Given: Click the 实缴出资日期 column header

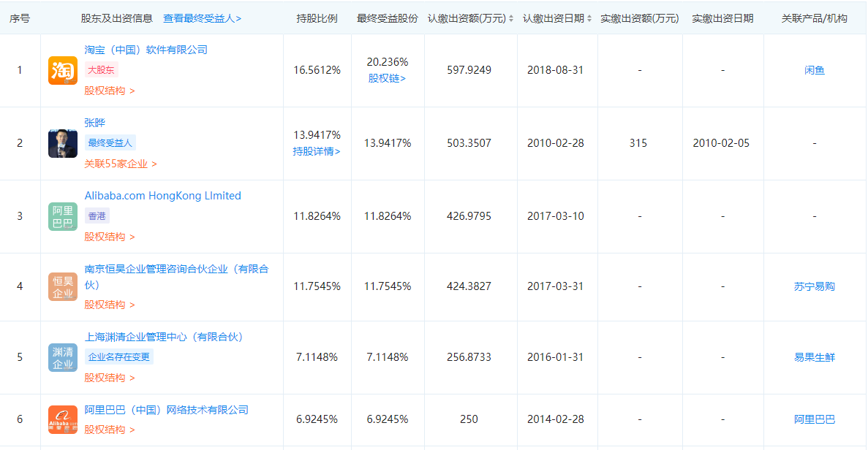Looking at the screenshot, I should click(x=722, y=18).
